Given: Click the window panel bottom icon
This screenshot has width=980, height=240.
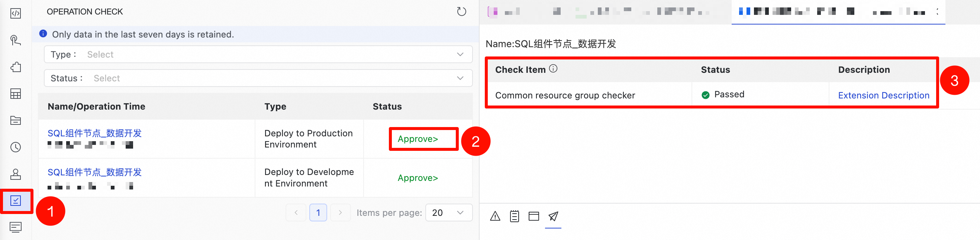Looking at the screenshot, I should coord(534,217).
